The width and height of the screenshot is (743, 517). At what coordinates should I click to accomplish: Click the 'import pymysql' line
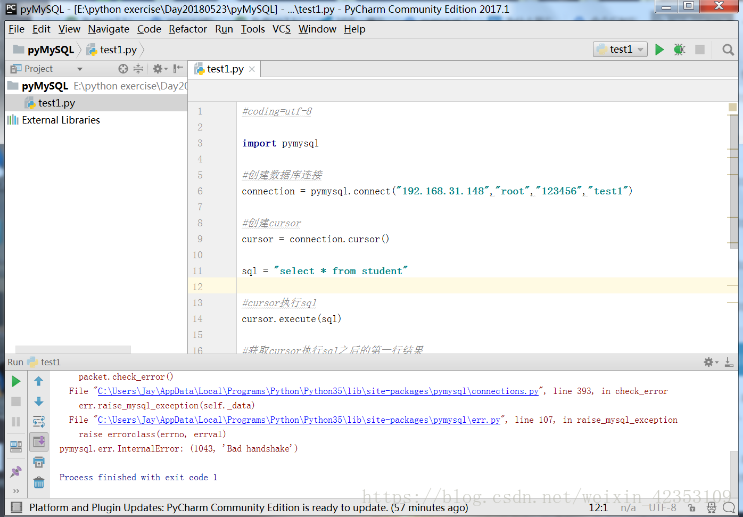280,143
